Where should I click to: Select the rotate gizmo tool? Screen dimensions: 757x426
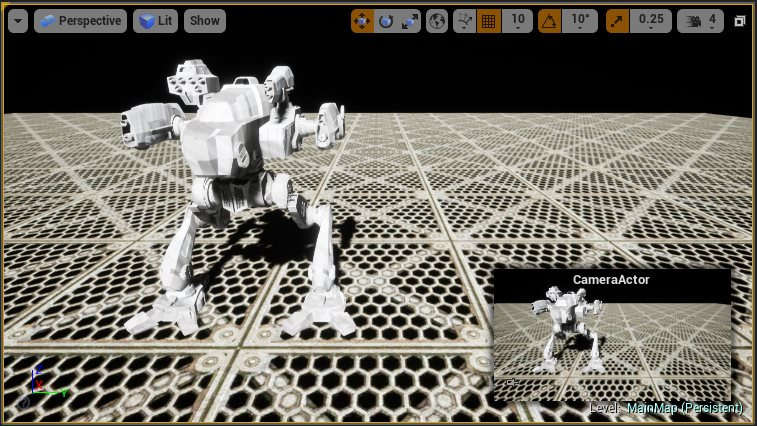tap(386, 21)
